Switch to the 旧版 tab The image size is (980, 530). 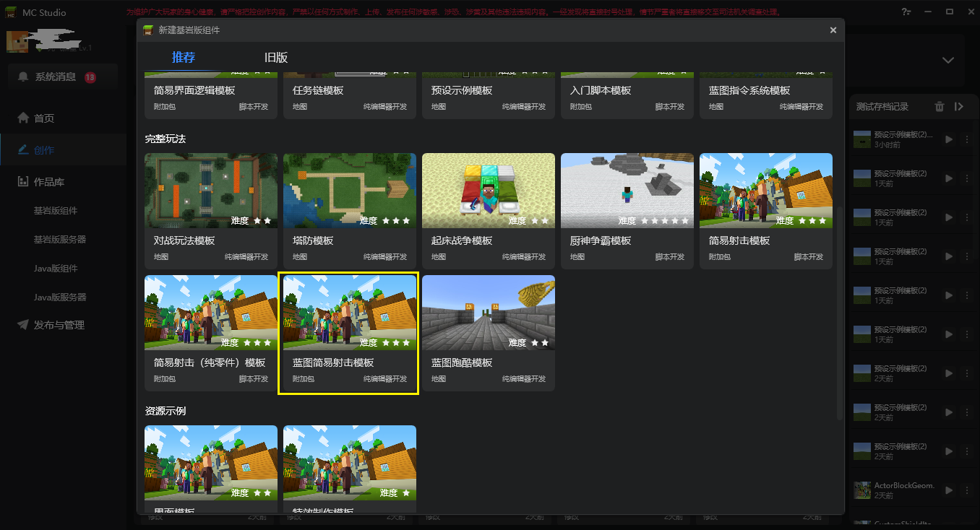point(276,58)
